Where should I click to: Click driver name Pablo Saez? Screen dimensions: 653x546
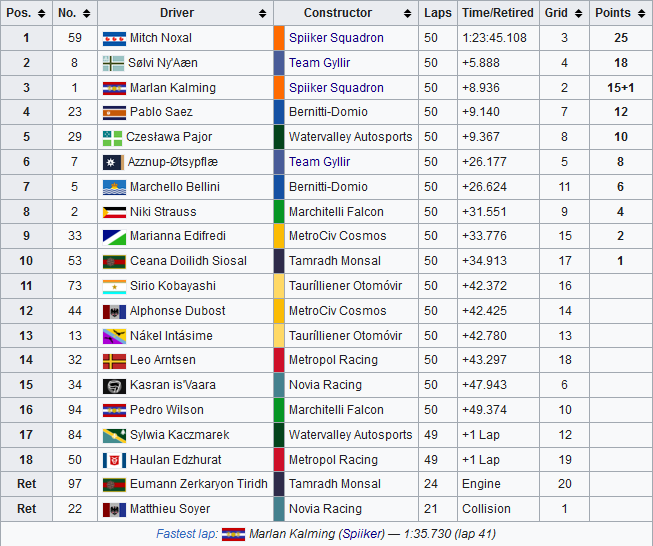point(161,112)
